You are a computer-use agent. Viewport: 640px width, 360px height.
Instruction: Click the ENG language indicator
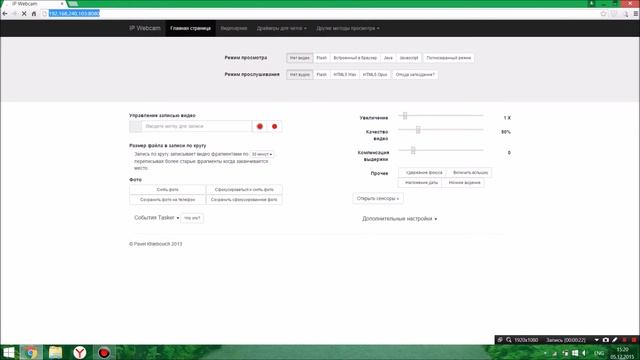(599, 353)
